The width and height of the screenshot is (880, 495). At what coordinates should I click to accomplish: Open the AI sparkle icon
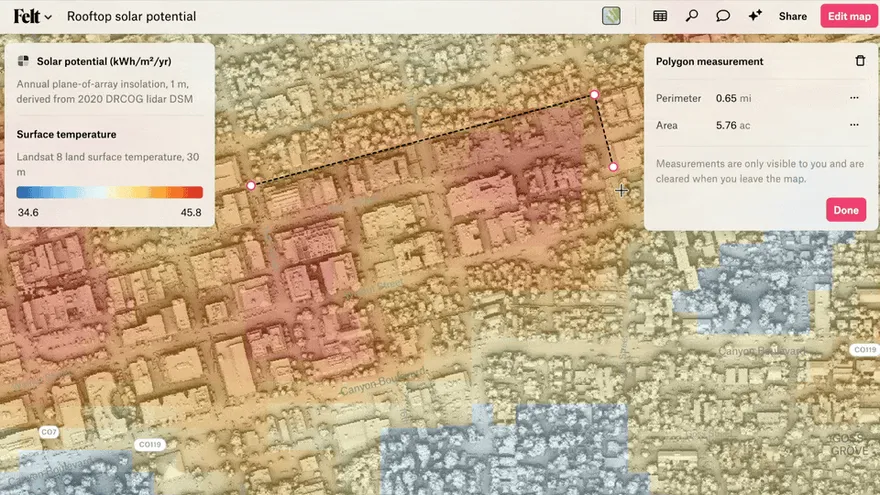755,16
